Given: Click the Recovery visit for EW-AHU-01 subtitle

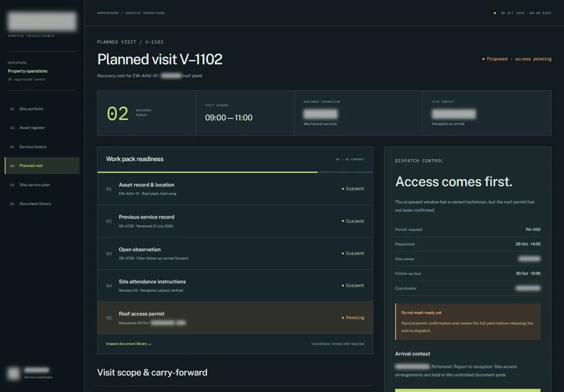Looking at the screenshot, I should (x=150, y=76).
